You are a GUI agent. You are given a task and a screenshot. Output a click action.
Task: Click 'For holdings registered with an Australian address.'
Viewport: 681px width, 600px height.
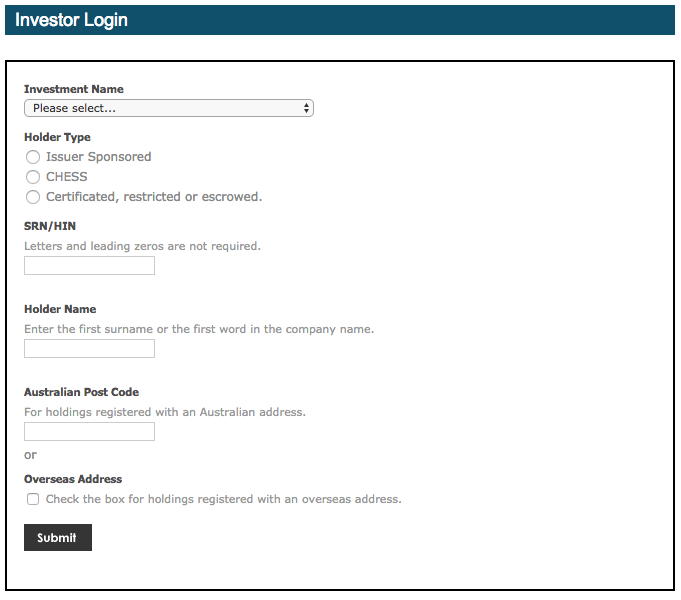[x=165, y=412]
